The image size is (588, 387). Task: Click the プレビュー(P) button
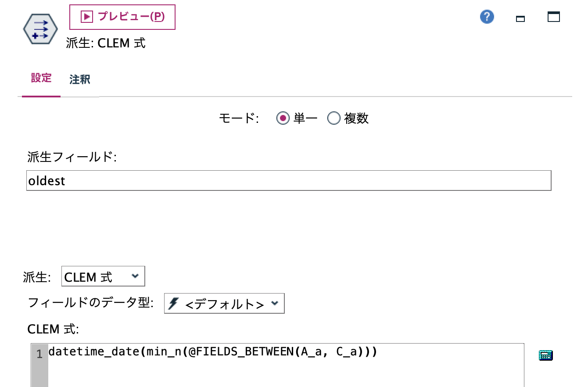click(122, 17)
